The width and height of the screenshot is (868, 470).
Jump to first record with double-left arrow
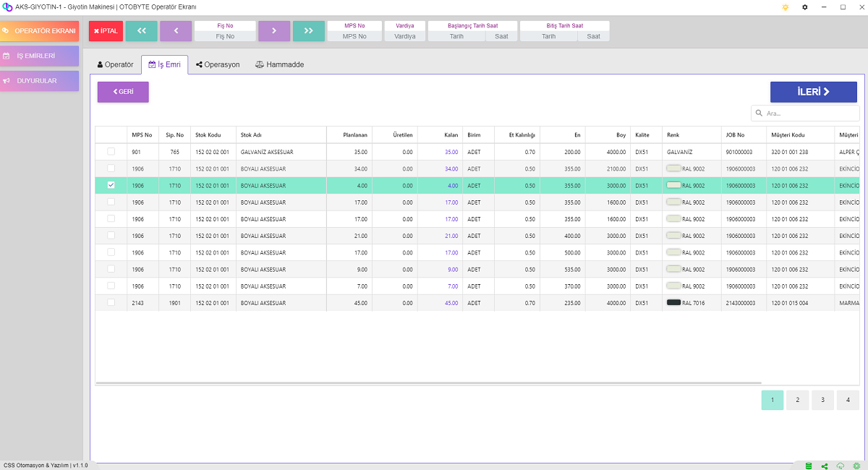(x=141, y=31)
